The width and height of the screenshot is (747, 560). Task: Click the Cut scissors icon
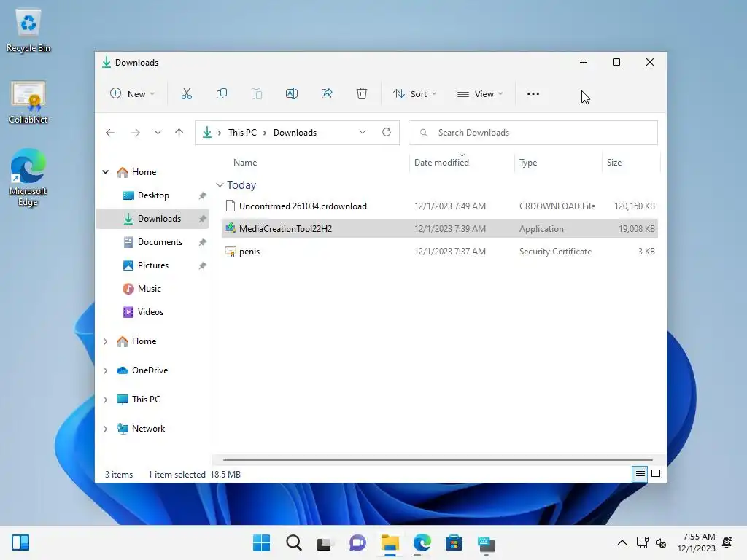click(x=186, y=94)
